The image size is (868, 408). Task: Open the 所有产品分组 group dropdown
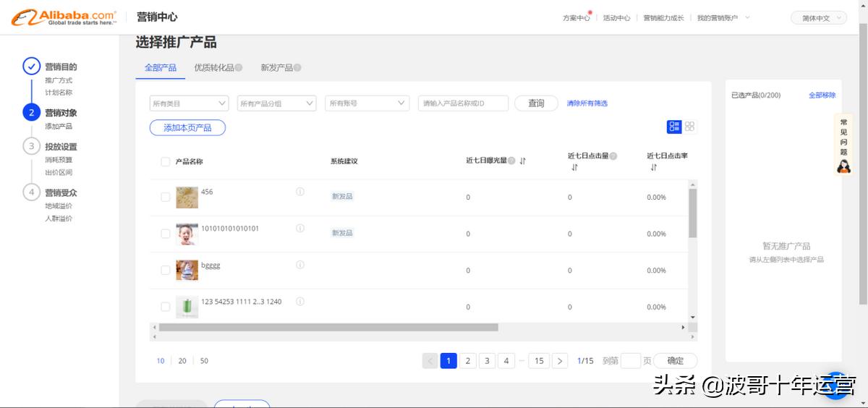point(277,103)
